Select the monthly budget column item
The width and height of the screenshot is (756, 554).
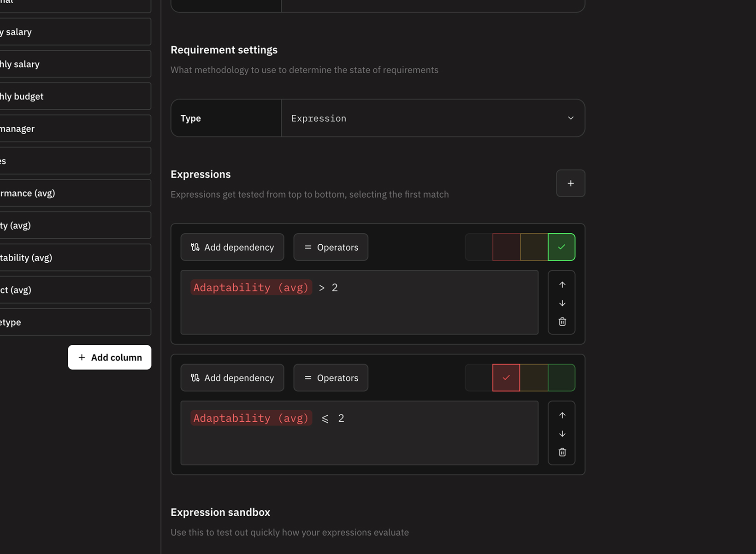(74, 96)
